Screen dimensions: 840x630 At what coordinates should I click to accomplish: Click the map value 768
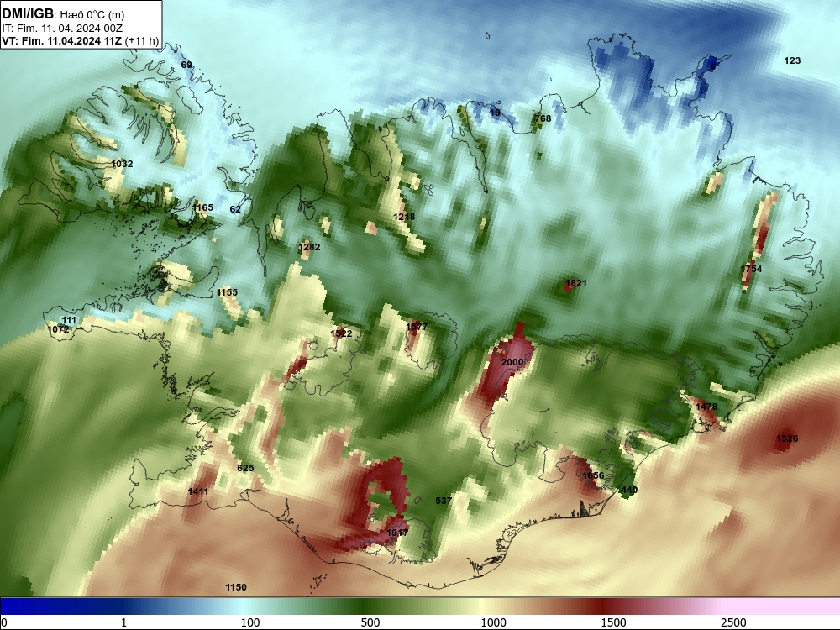(x=543, y=118)
